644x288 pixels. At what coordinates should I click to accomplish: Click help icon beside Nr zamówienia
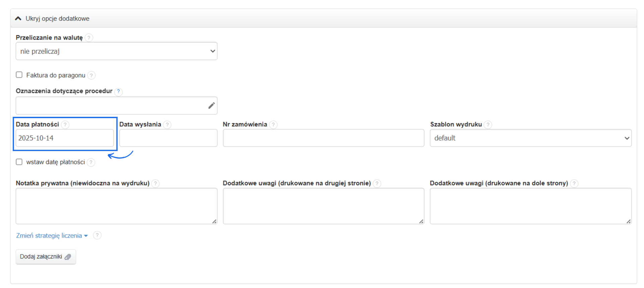[273, 125]
